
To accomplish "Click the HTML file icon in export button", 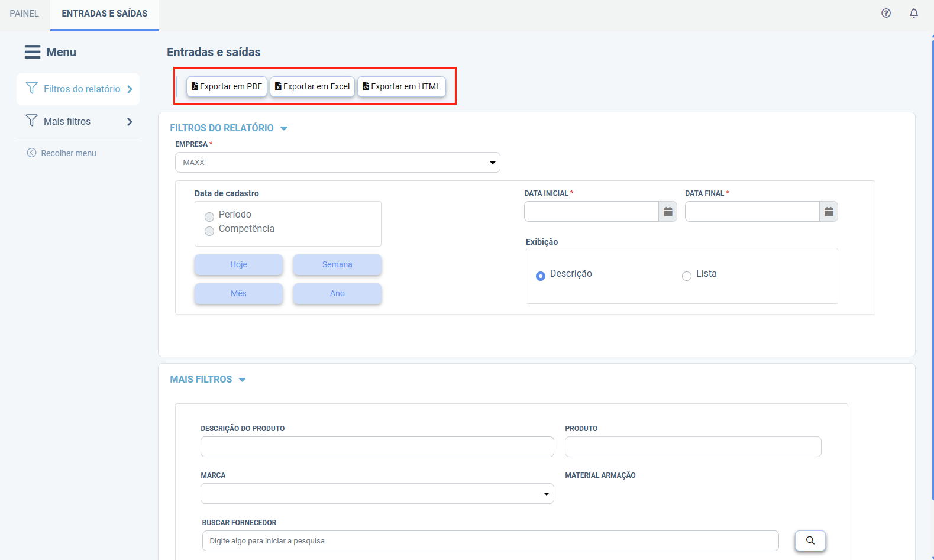I will [366, 86].
